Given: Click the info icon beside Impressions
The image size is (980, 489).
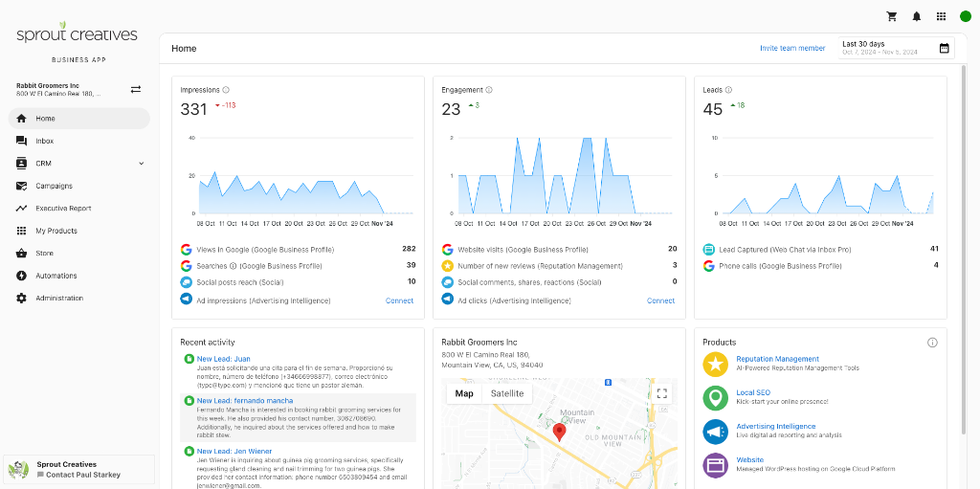Looking at the screenshot, I should pyautogui.click(x=226, y=90).
